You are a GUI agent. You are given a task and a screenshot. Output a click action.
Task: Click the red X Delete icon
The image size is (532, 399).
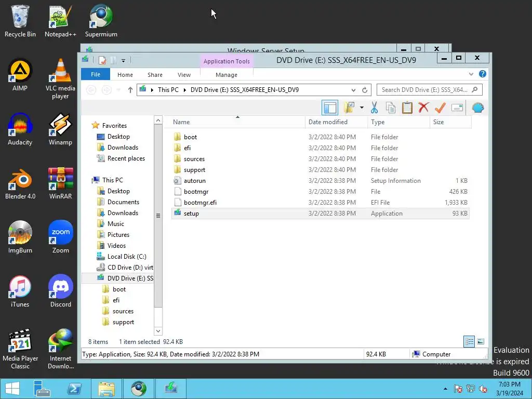[x=423, y=108]
